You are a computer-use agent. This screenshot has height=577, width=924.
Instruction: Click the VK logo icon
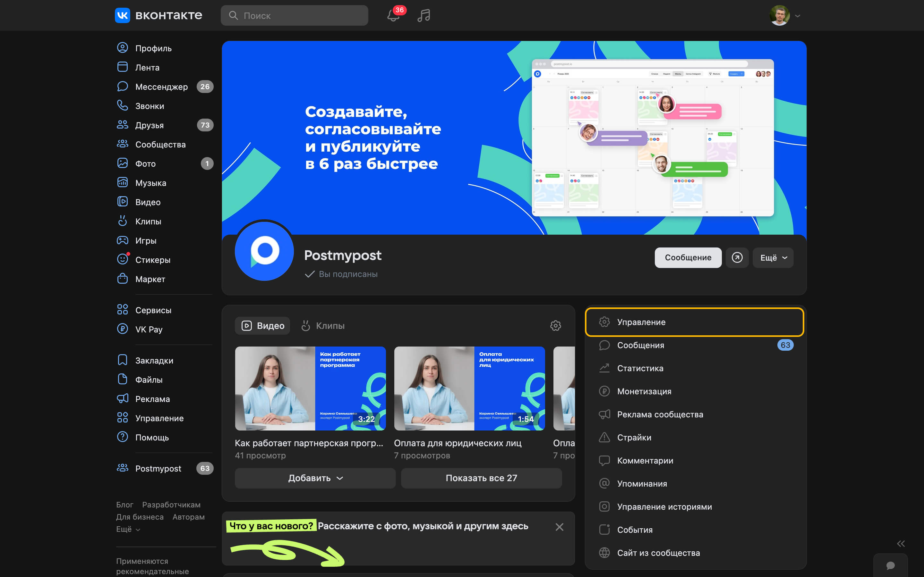point(123,15)
